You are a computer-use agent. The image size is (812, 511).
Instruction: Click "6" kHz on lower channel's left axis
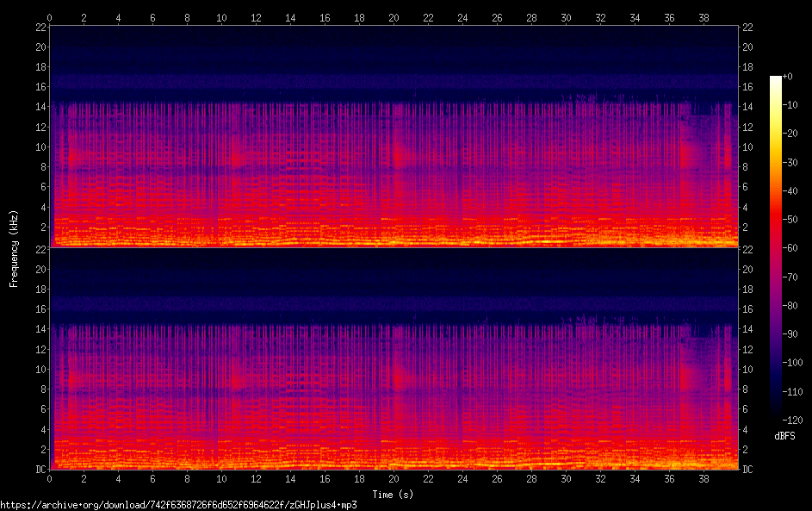pyautogui.click(x=44, y=409)
